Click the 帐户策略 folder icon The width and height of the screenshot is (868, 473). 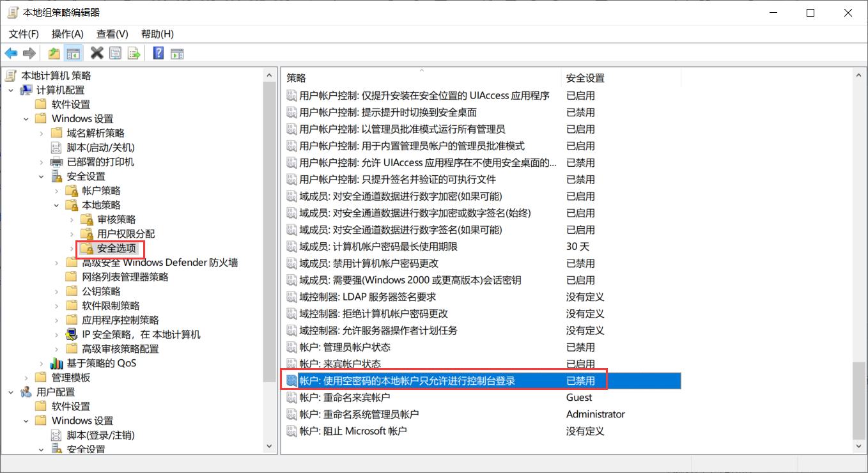72,190
